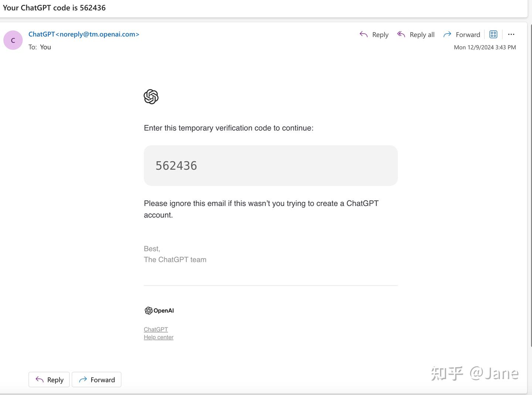
Task: Click the recipient 'You' in the To line
Action: (45, 47)
